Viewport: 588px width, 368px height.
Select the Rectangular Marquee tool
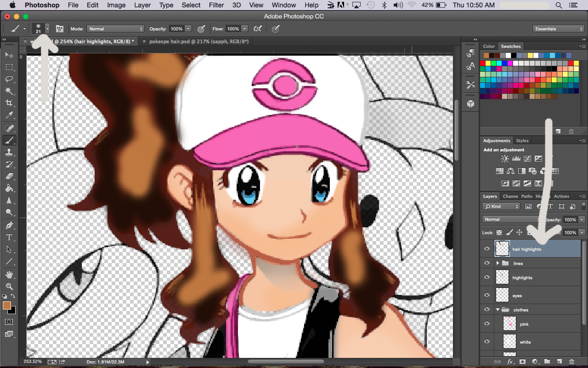9,67
